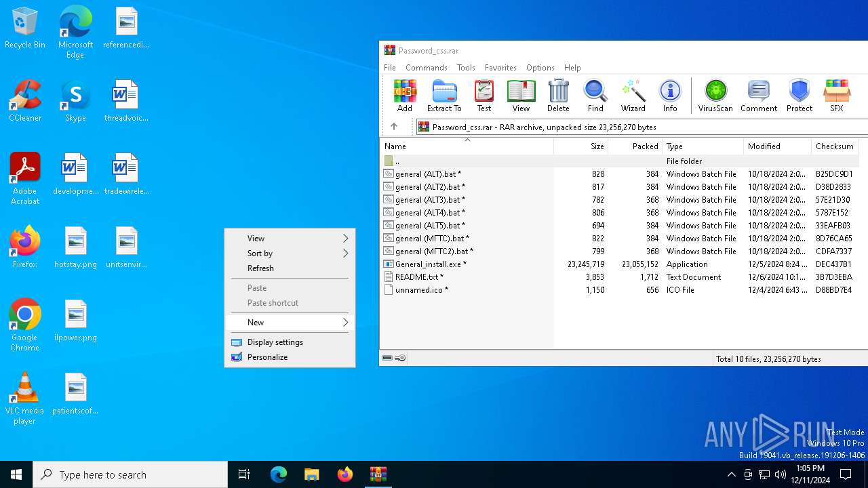The width and height of the screenshot is (868, 488).
Task: Open the View toolbar button
Action: click(521, 96)
